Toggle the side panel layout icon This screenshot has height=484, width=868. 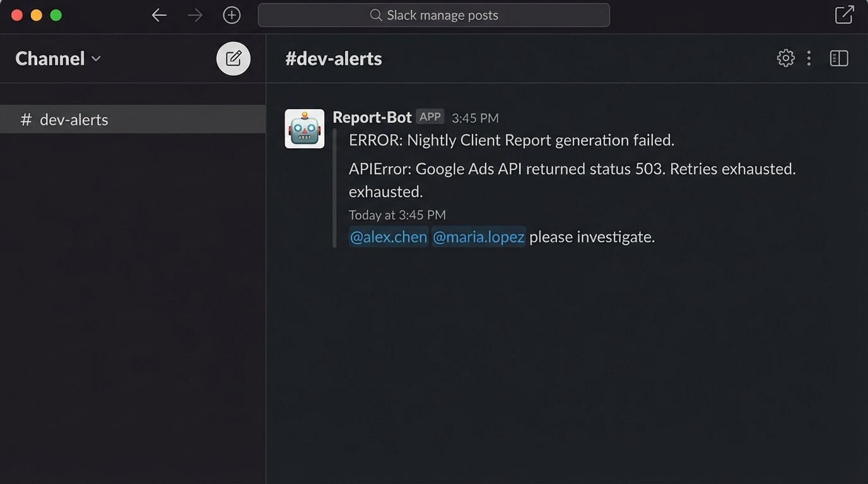tap(839, 59)
